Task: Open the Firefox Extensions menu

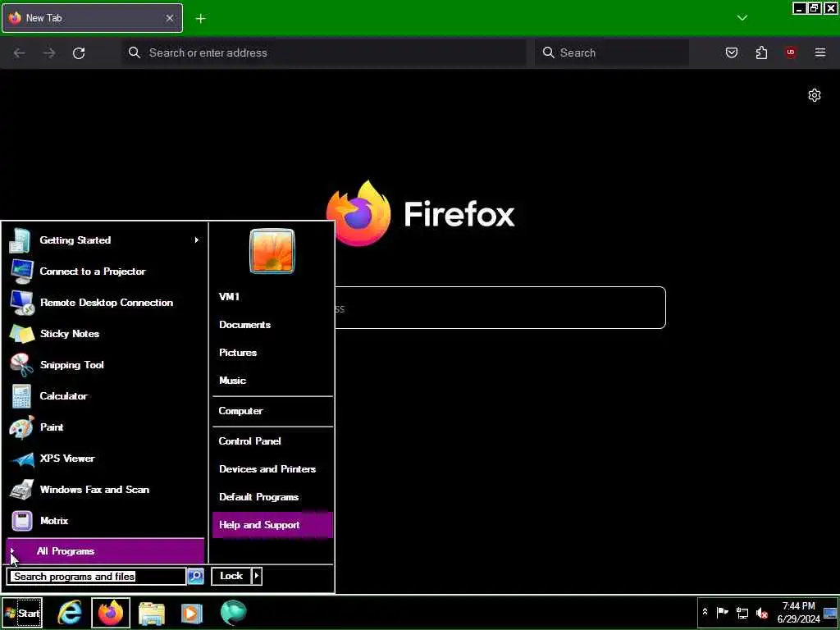Action: click(x=761, y=52)
